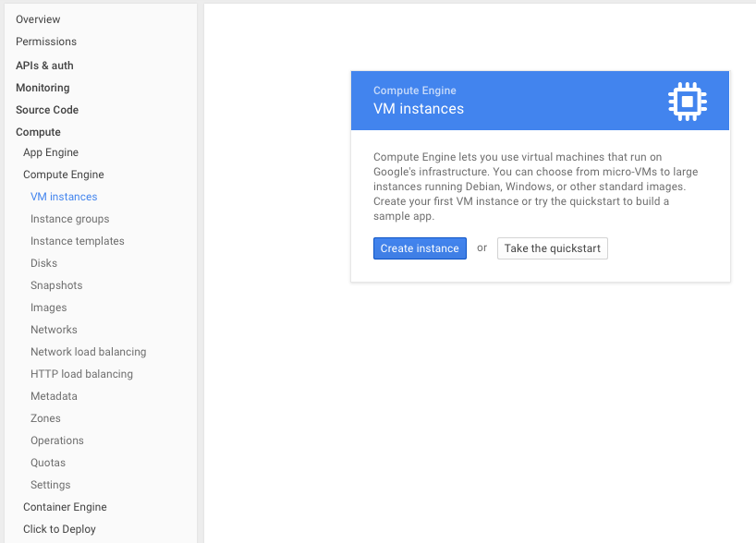756x543 pixels.
Task: Open App Engine in sidebar
Action: (51, 152)
